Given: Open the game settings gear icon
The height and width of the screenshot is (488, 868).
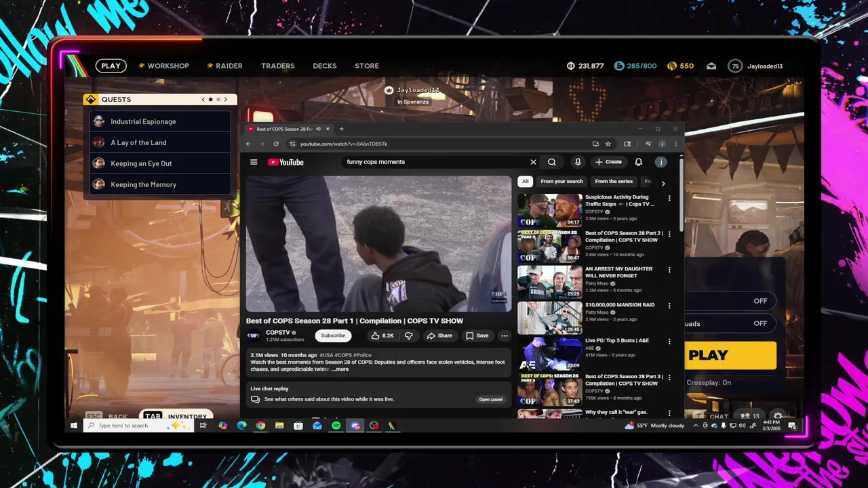Looking at the screenshot, I should pos(778,416).
